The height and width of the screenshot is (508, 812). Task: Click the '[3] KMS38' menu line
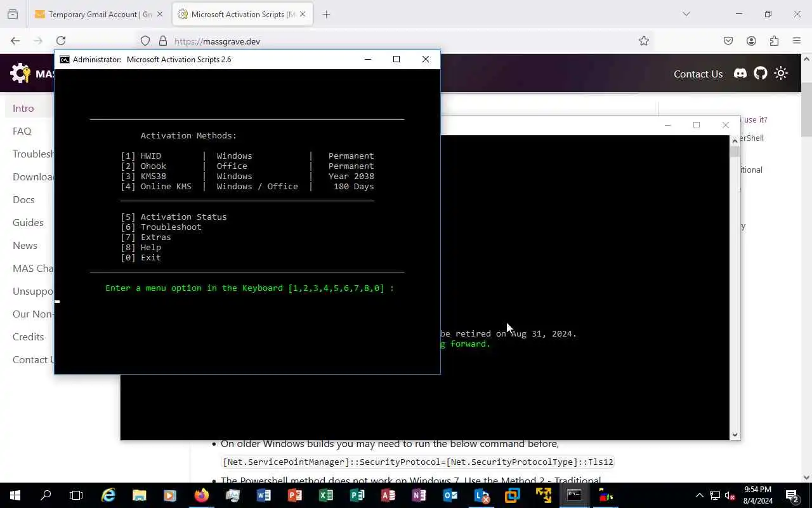[x=247, y=176]
